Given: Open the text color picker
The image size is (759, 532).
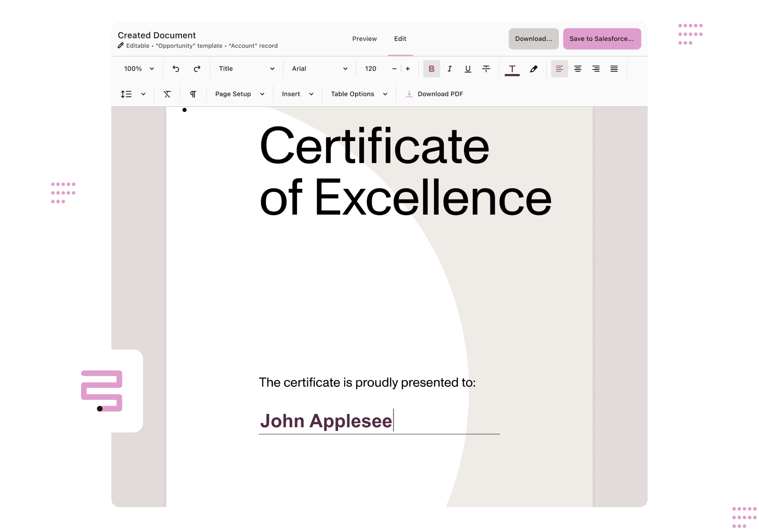Looking at the screenshot, I should coord(512,69).
